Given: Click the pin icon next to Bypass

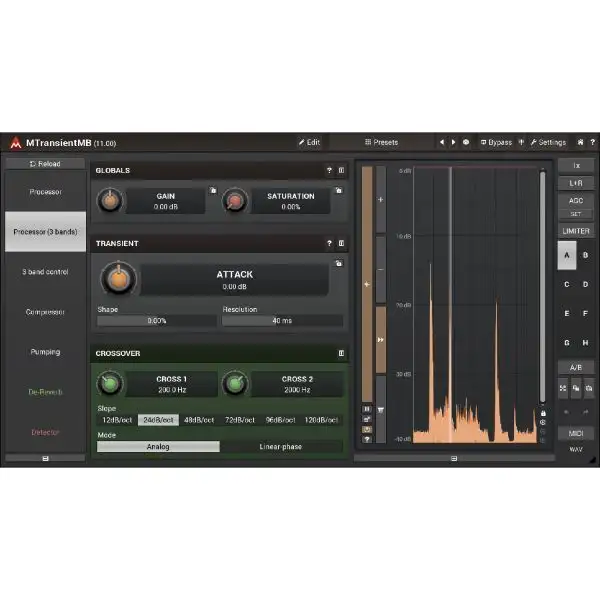Looking at the screenshot, I should [x=521, y=142].
